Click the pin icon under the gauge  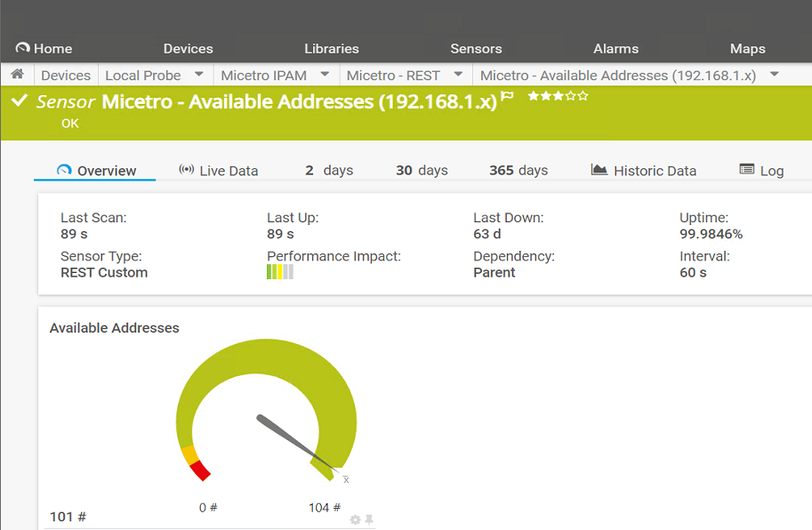(368, 519)
